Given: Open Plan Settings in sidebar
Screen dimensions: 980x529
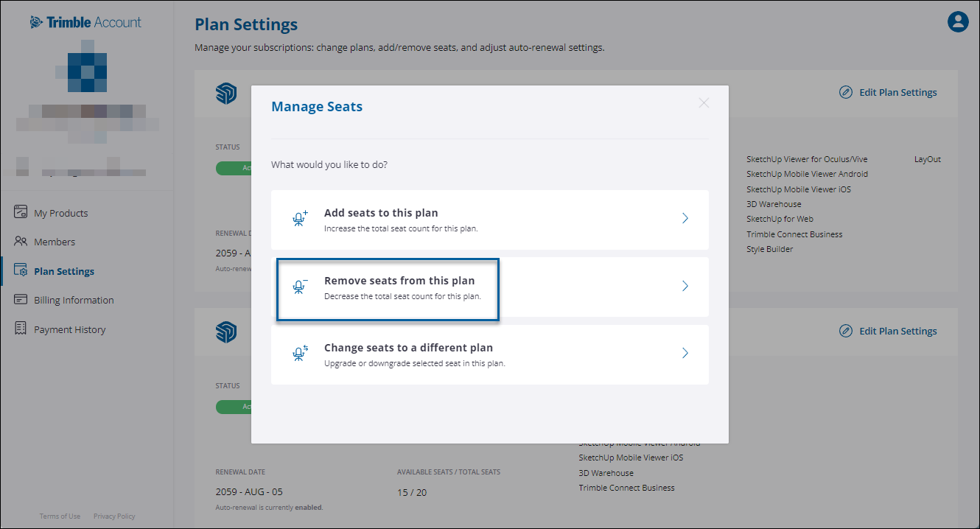Looking at the screenshot, I should (64, 271).
